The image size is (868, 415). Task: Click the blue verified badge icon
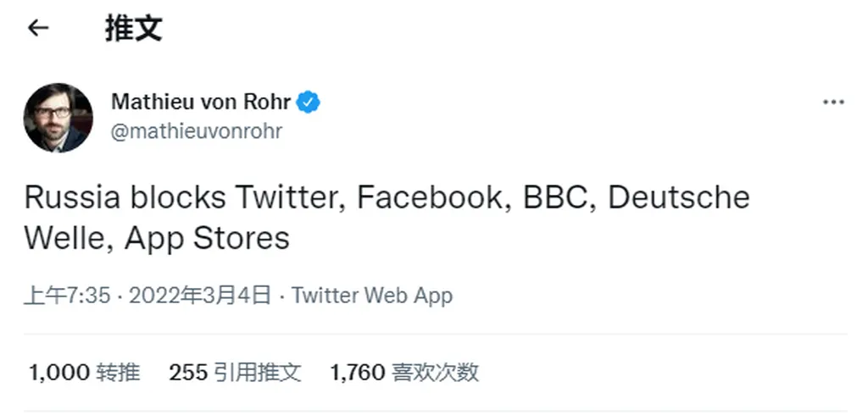(309, 103)
